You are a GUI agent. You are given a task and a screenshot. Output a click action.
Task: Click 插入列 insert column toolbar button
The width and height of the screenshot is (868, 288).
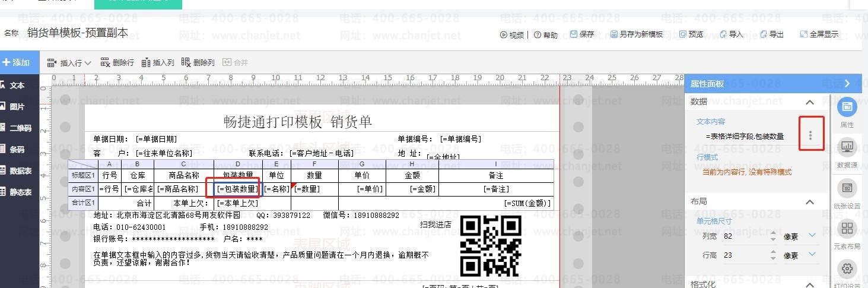coord(158,62)
